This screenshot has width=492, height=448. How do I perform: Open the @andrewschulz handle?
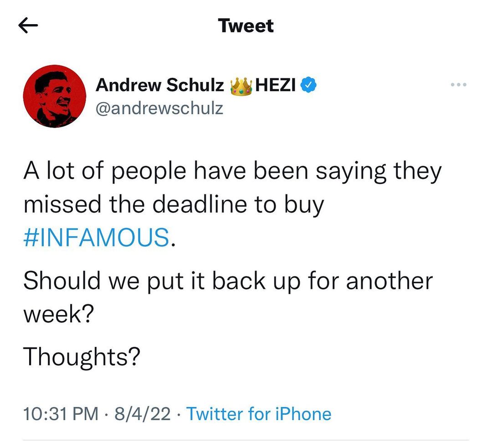click(159, 109)
